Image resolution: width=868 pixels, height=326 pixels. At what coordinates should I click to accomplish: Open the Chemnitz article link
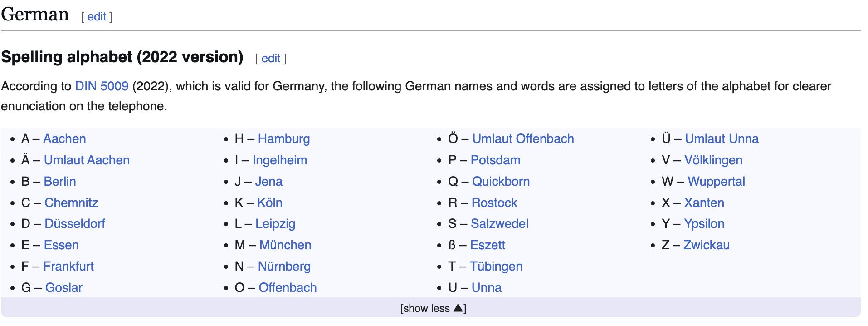[71, 203]
